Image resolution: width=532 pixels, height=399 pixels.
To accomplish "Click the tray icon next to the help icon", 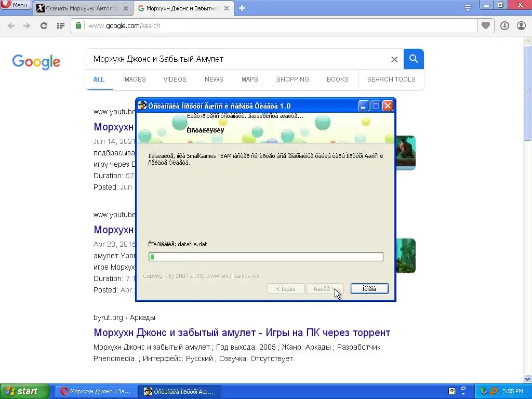I will tap(463, 391).
